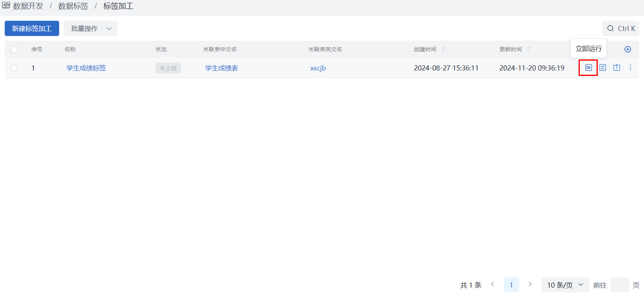Click the 批量操作 button
Viewport: 644px width, 297px height.
(x=84, y=29)
